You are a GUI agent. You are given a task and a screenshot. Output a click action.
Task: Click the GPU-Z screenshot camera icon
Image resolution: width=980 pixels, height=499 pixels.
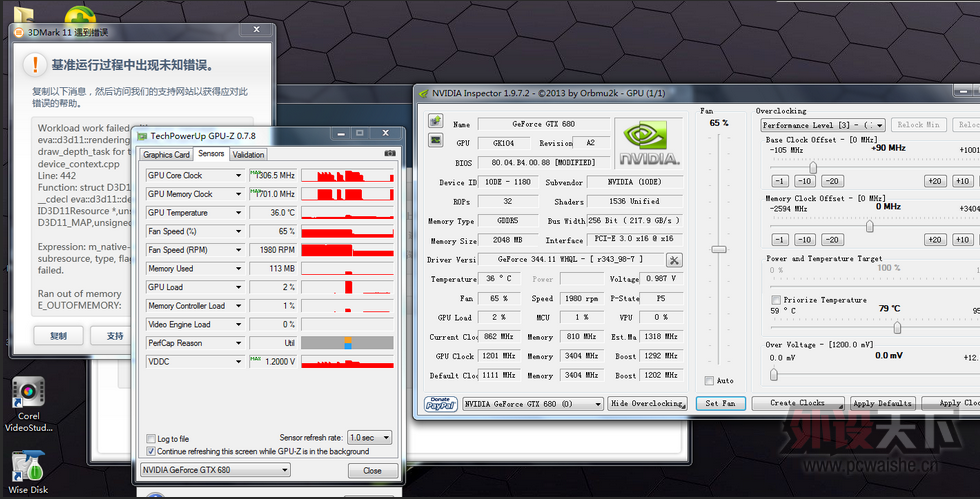tap(390, 153)
